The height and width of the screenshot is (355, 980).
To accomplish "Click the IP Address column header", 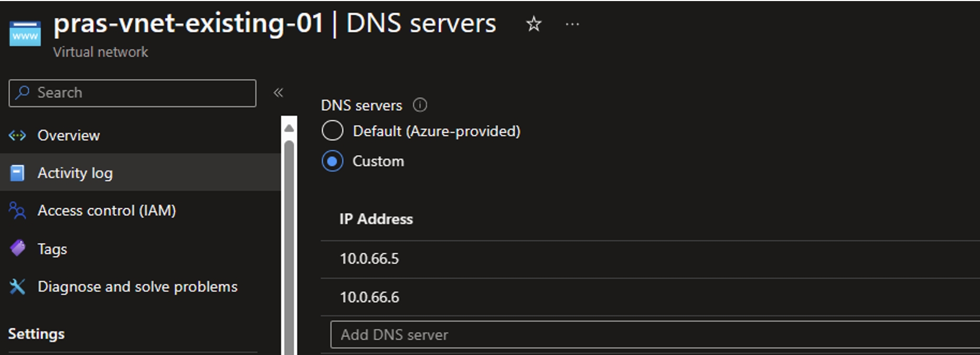I will 376,219.
